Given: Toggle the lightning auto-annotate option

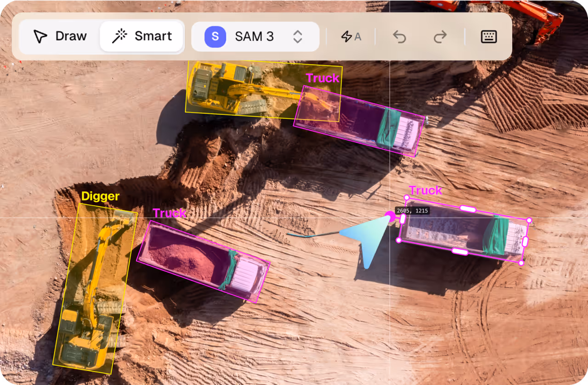Looking at the screenshot, I should click(x=351, y=37).
